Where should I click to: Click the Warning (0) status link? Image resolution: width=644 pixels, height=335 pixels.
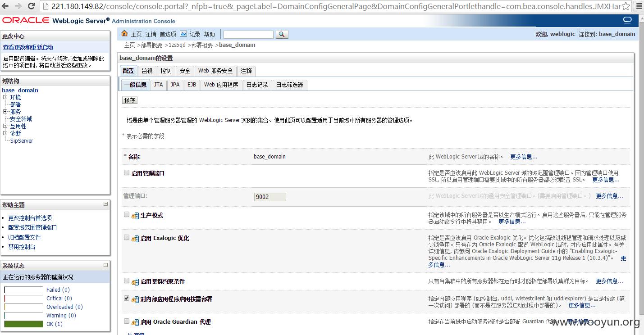61,315
